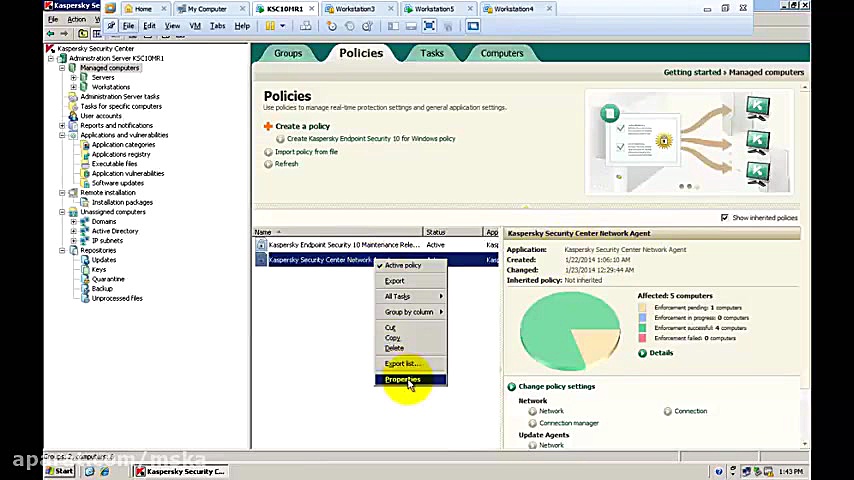Click the green back arrow in MMC toolbar
The height and width of the screenshot is (480, 854).
coord(51,34)
